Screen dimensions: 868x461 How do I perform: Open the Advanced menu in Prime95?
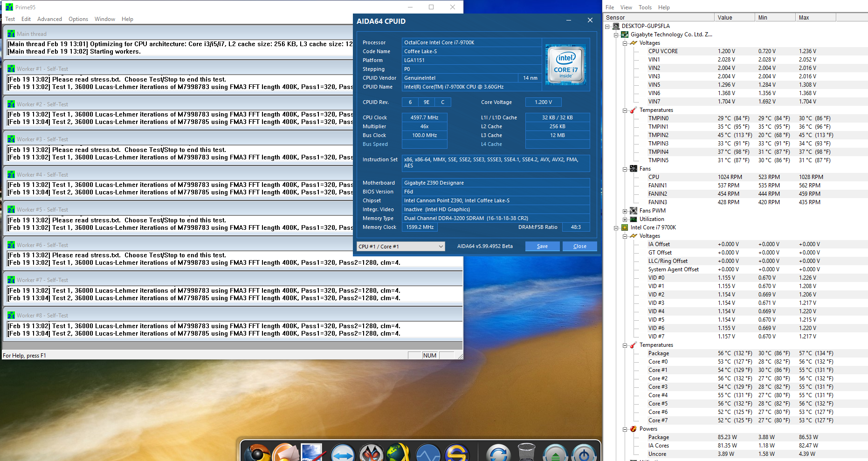click(x=49, y=19)
